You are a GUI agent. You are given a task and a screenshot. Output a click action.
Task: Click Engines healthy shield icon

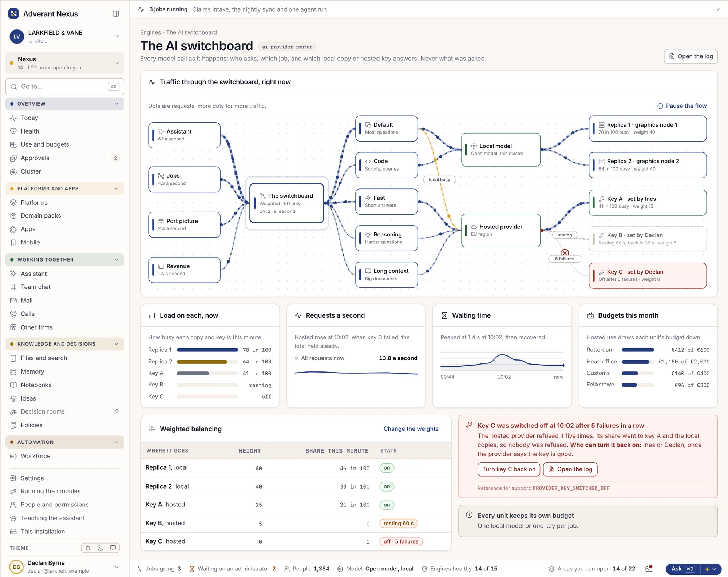(424, 569)
